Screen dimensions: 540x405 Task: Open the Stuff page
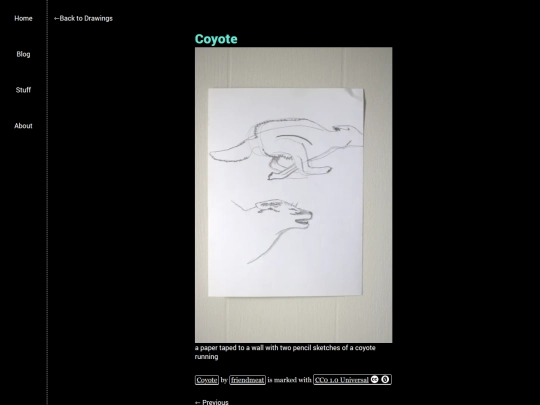coord(23,90)
